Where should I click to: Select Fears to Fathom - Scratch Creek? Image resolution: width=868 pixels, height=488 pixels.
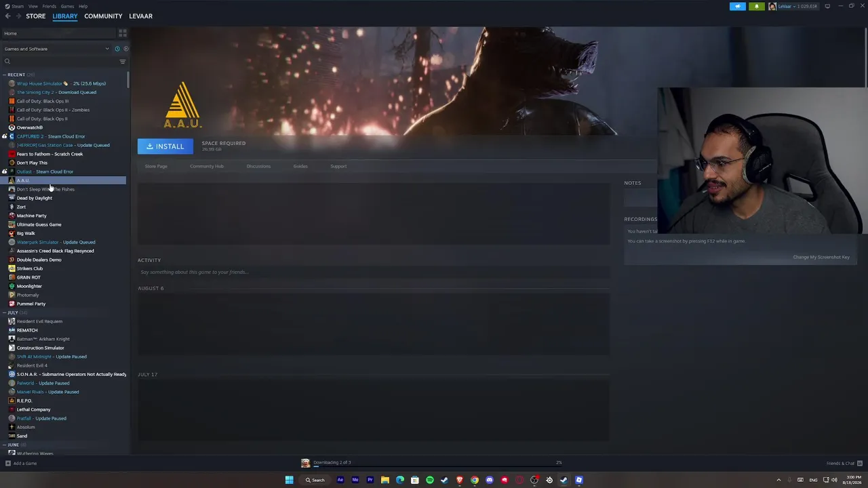pyautogui.click(x=50, y=154)
